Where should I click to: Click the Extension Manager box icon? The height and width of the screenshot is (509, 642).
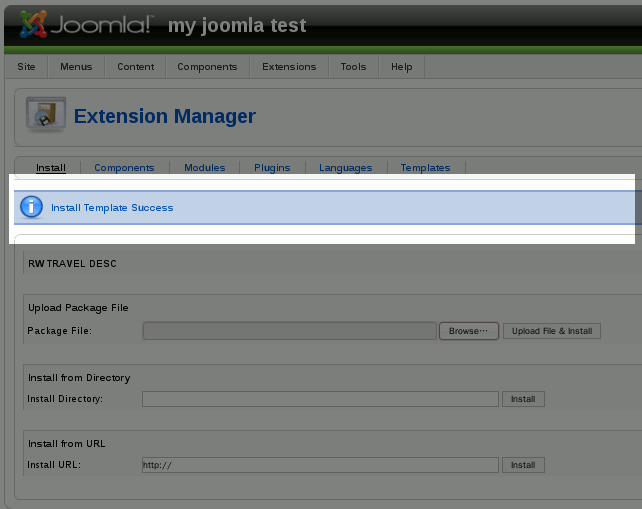[45, 116]
